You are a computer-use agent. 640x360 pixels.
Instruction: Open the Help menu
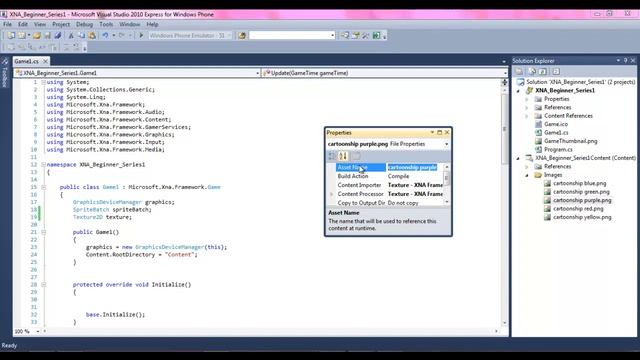coord(152,24)
